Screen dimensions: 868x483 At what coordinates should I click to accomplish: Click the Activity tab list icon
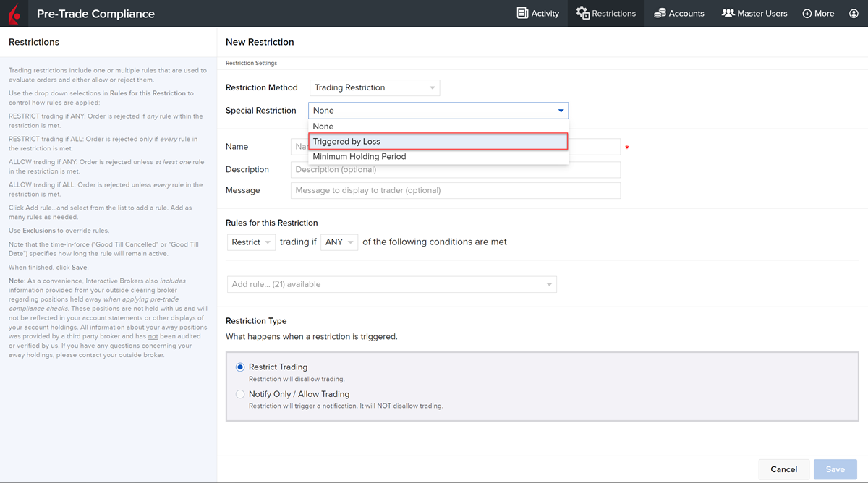click(x=522, y=13)
